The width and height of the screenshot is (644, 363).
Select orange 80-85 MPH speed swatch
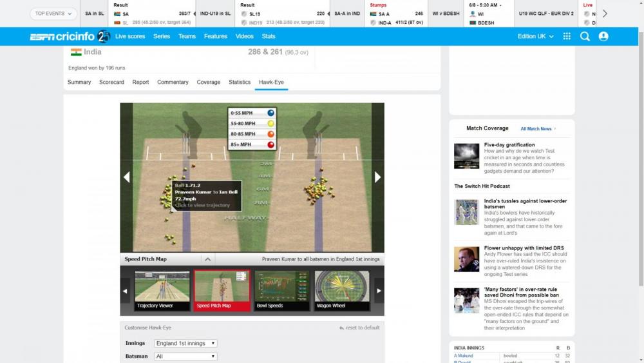[x=270, y=134]
